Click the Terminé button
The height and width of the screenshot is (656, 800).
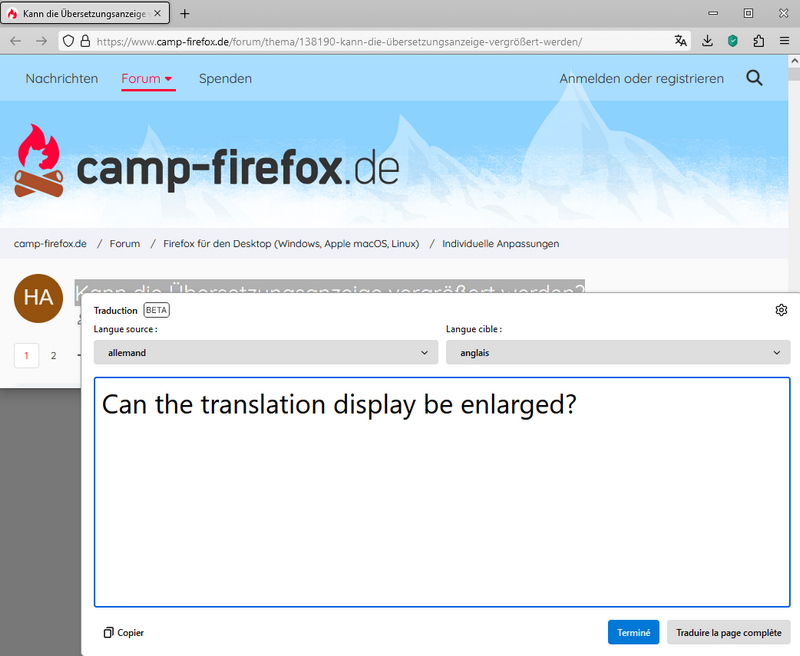633,632
